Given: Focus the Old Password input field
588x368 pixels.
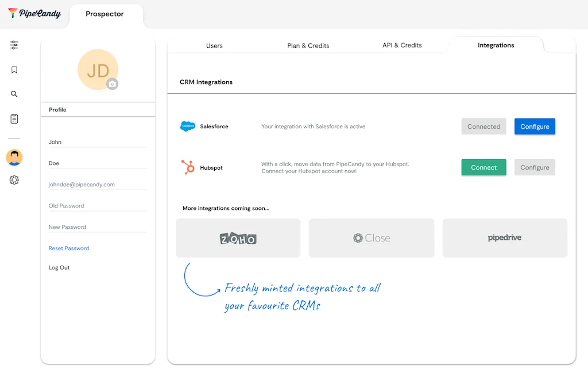Looking at the screenshot, I should (x=98, y=206).
